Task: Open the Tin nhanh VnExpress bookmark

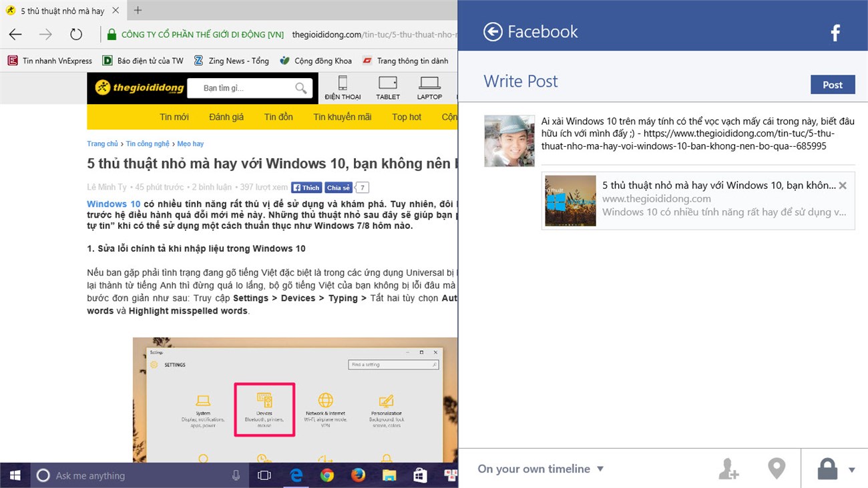Action: coord(50,61)
